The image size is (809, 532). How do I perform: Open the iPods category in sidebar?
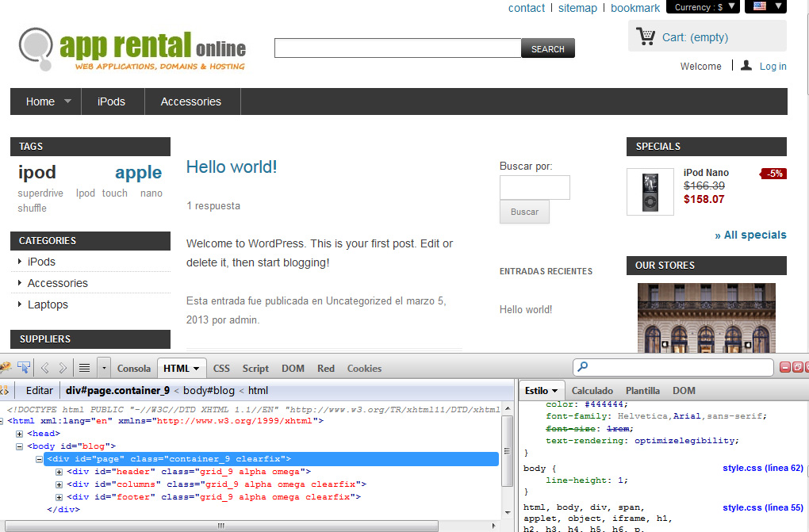[41, 262]
